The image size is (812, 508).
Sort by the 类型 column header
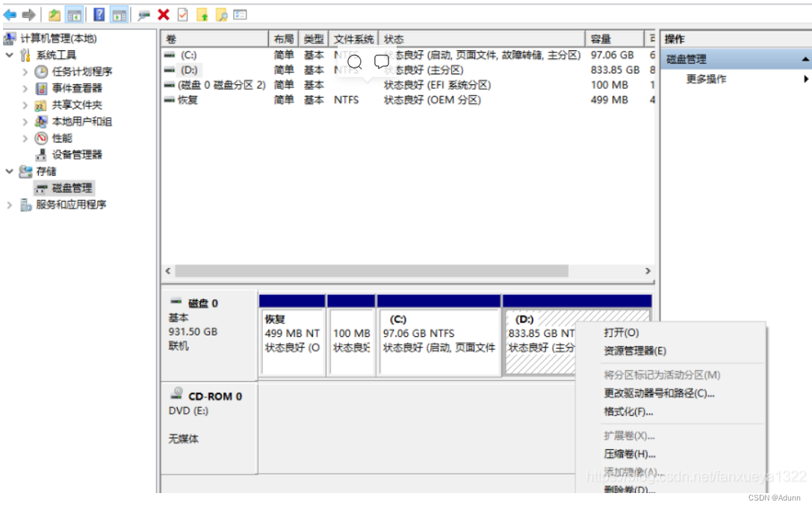[x=313, y=39]
